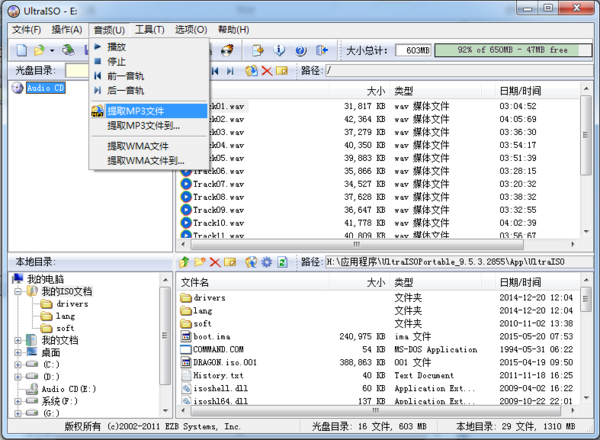
Task: Expand the (G:) drive node
Action: point(18,413)
